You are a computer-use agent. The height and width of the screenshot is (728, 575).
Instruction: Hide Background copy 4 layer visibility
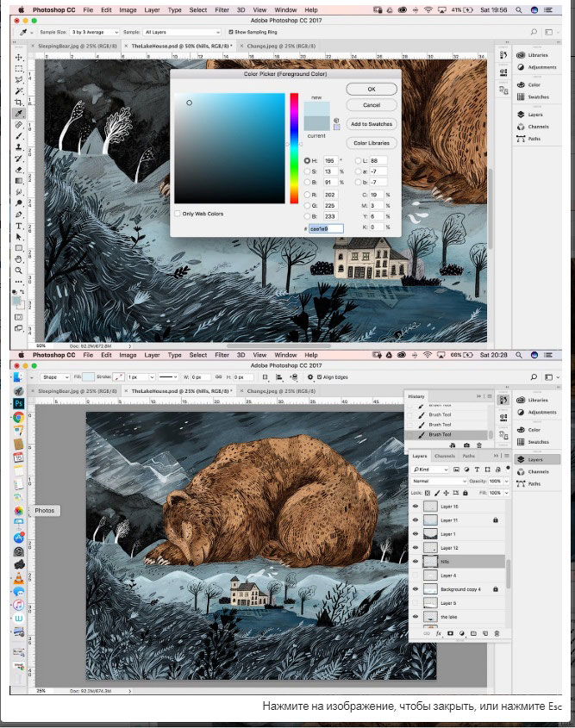tap(416, 589)
